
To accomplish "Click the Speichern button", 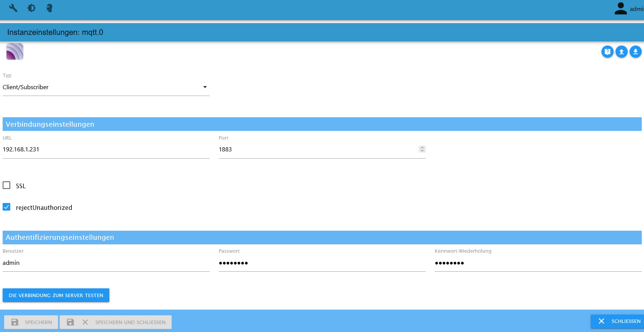I will point(31,322).
